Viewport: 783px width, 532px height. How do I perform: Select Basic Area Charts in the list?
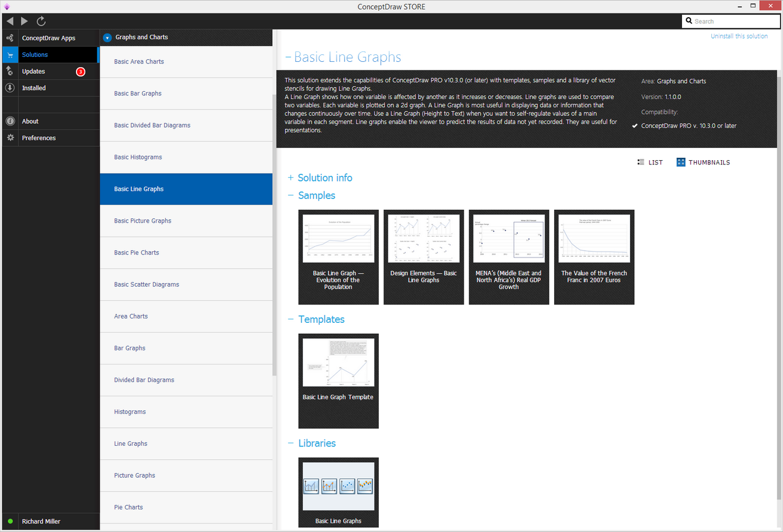186,62
